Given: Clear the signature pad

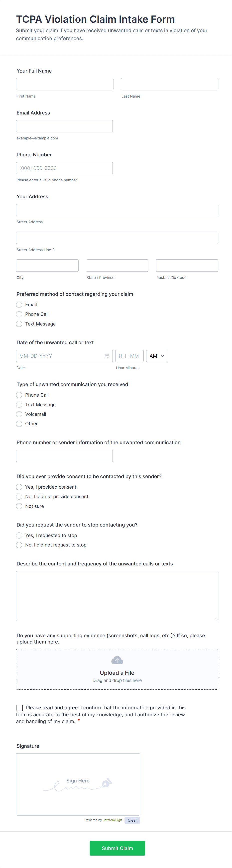Looking at the screenshot, I should 132,820.
